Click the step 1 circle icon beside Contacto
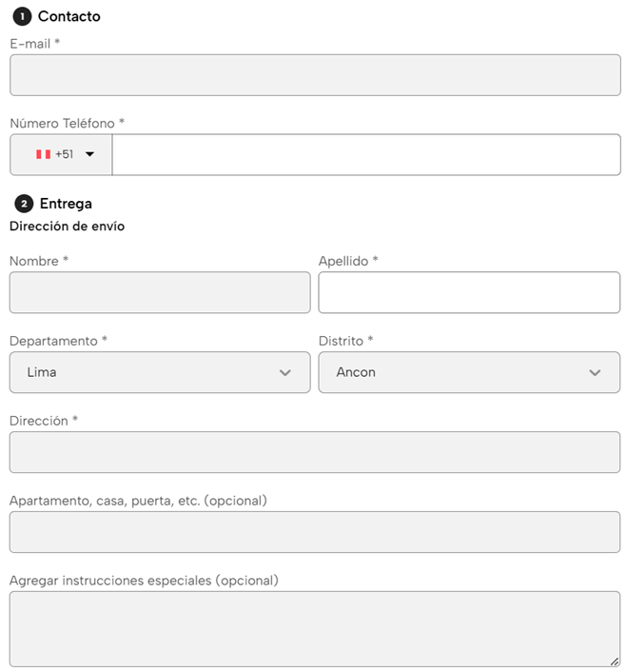 click(22, 16)
